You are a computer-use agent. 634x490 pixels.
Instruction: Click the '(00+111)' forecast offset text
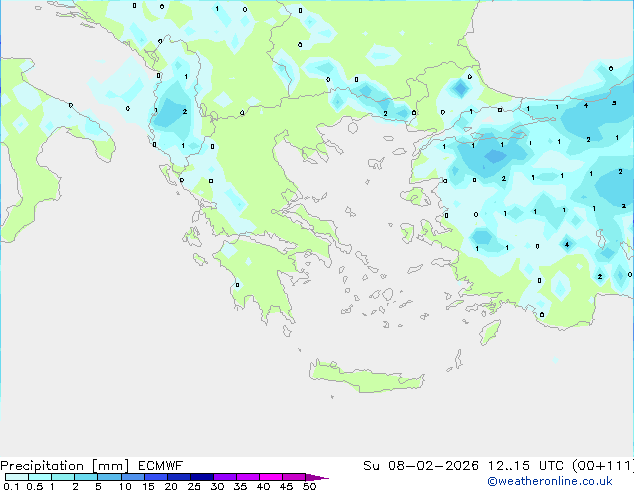603,466
